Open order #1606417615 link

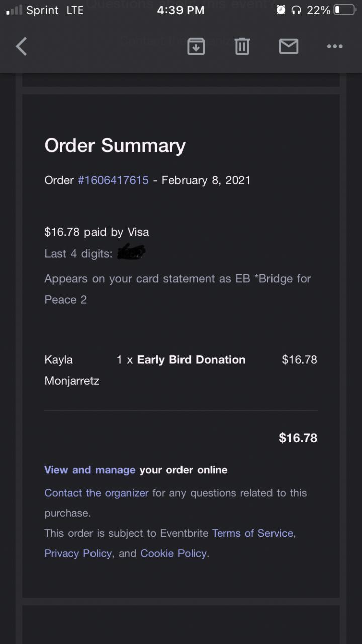[113, 180]
